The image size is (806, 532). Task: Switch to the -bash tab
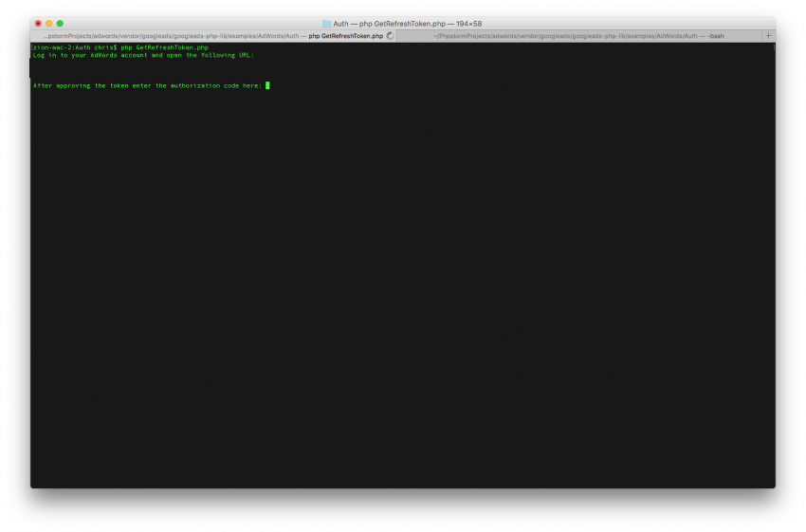click(578, 35)
